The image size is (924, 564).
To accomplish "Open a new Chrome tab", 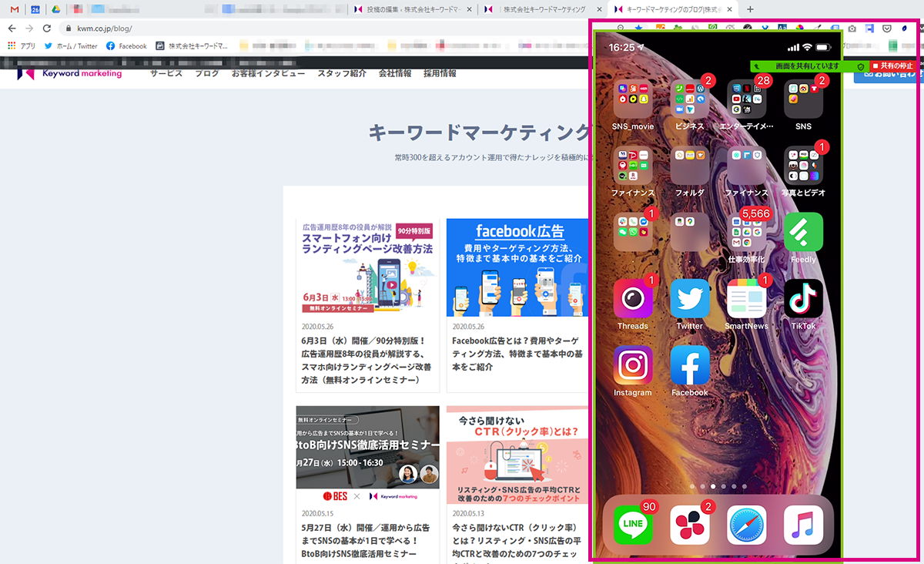I will point(751,9).
